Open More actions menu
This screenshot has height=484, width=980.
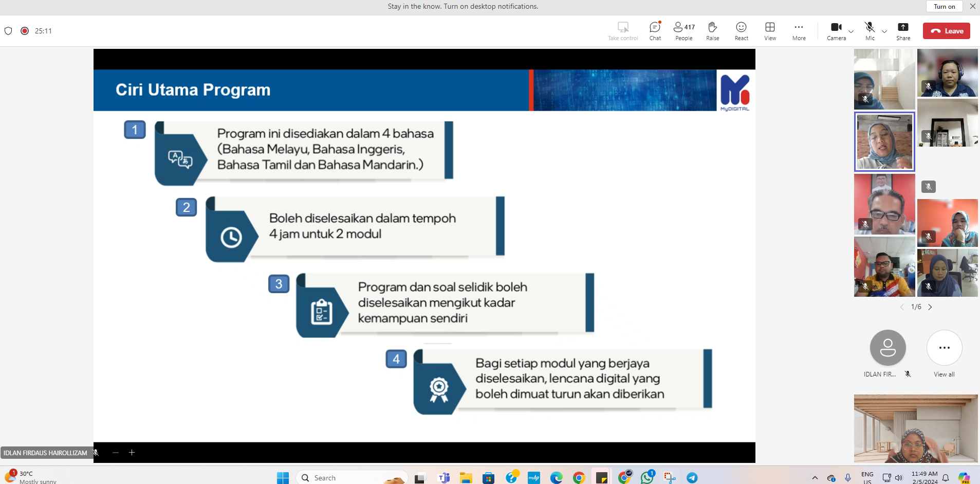coord(799,31)
